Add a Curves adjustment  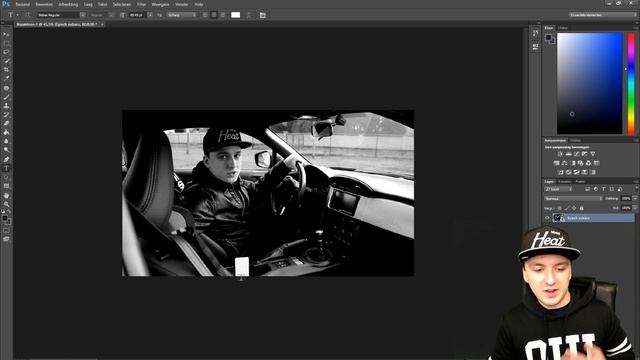tap(576, 154)
